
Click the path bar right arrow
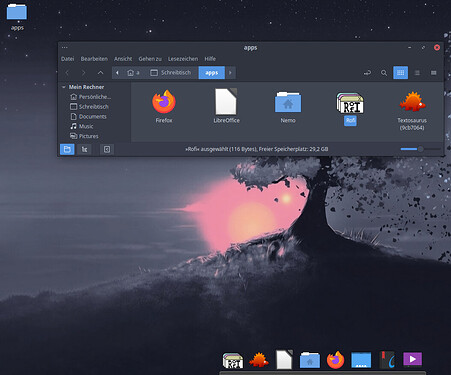230,73
